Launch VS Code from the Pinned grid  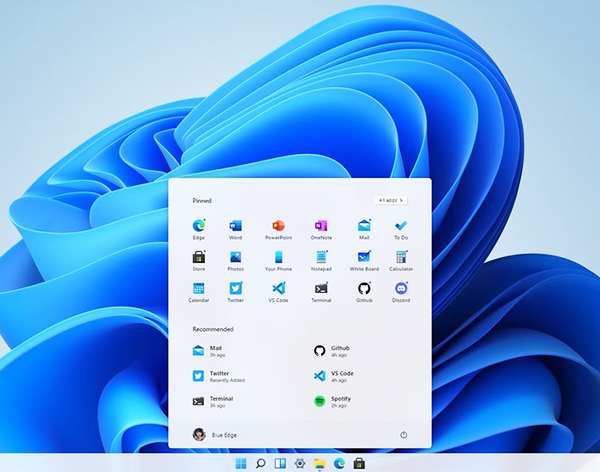(x=279, y=292)
